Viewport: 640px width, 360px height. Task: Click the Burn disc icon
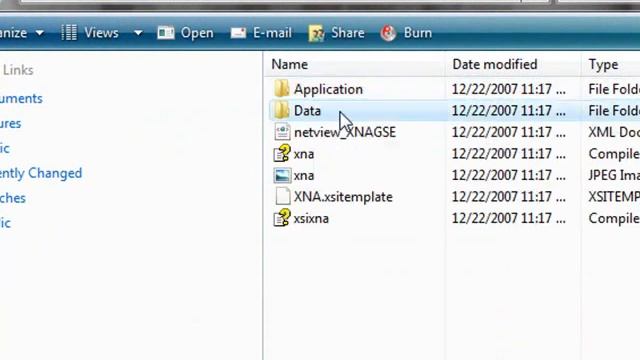pyautogui.click(x=388, y=33)
